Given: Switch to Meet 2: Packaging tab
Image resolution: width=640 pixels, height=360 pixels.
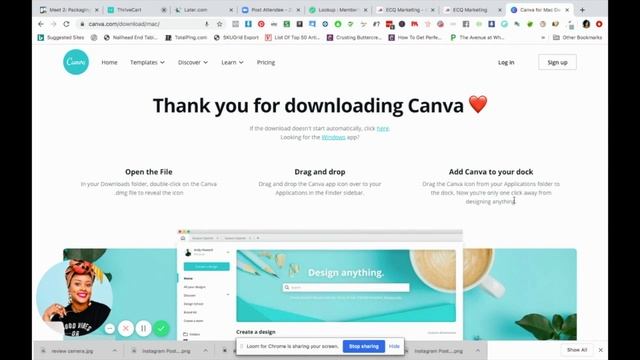Looking at the screenshot, I should 68,10.
